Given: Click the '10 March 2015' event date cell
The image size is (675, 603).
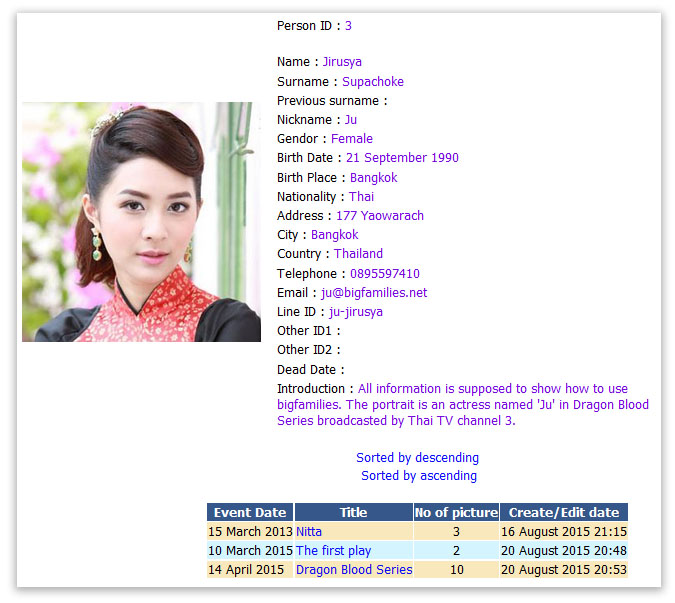Looking at the screenshot, I should click(250, 550).
